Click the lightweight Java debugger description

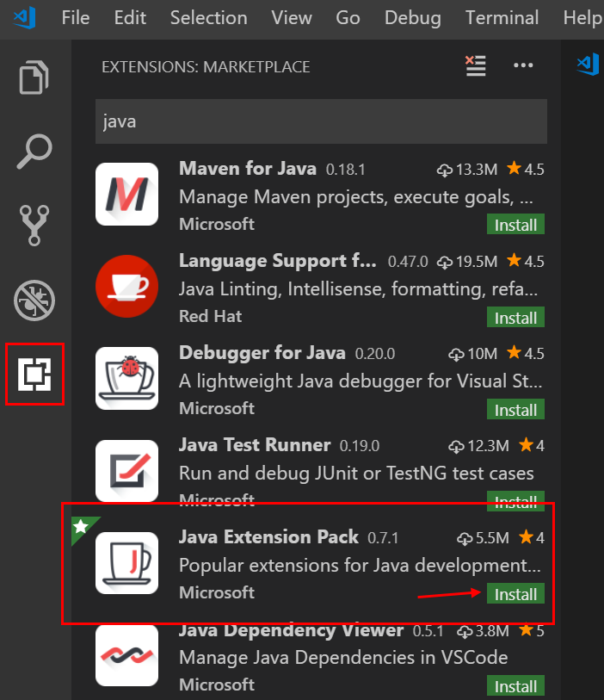(361, 381)
